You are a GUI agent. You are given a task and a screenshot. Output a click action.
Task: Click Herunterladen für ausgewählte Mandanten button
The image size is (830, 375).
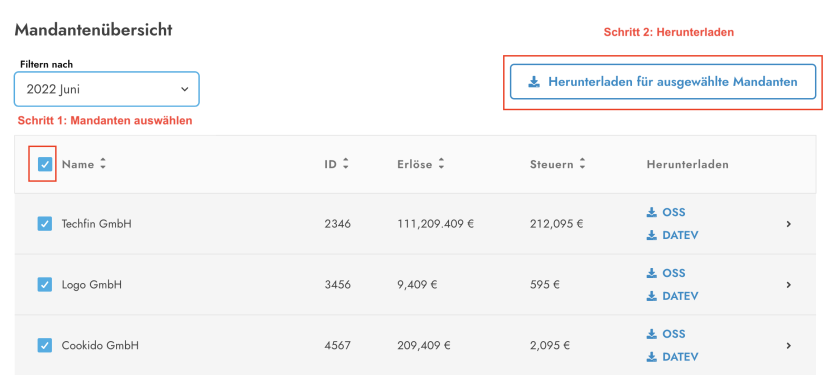point(663,82)
